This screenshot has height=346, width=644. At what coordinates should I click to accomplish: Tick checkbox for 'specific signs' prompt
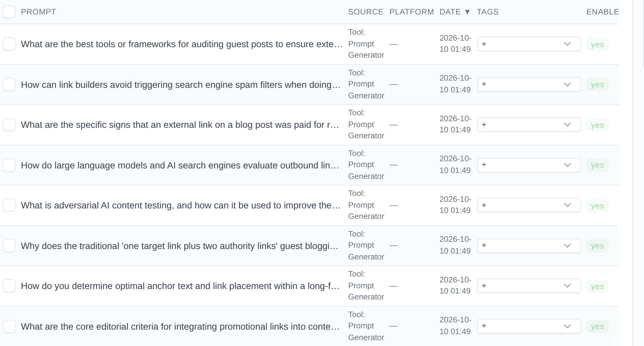9,125
